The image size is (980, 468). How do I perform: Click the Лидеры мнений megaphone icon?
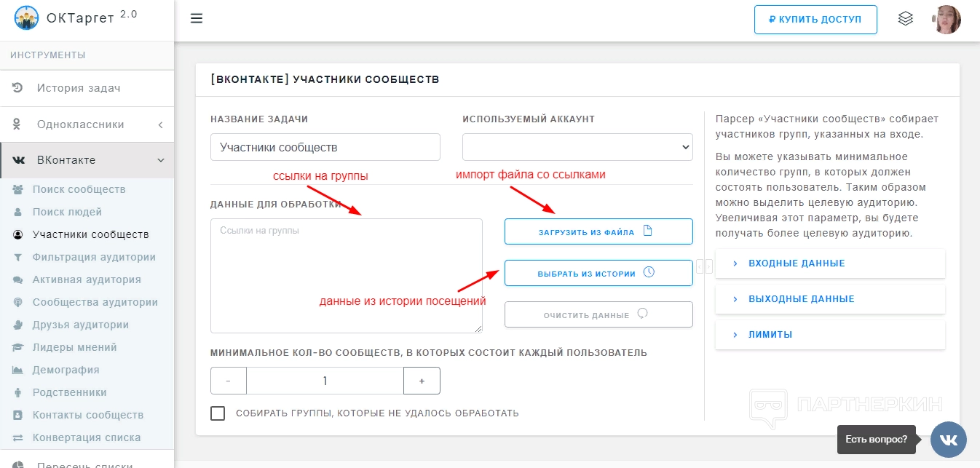pyautogui.click(x=18, y=347)
